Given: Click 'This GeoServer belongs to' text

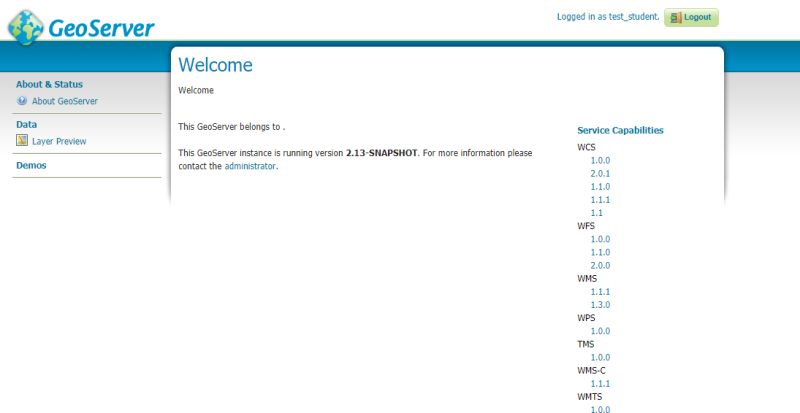Looking at the screenshot, I should [230, 127].
